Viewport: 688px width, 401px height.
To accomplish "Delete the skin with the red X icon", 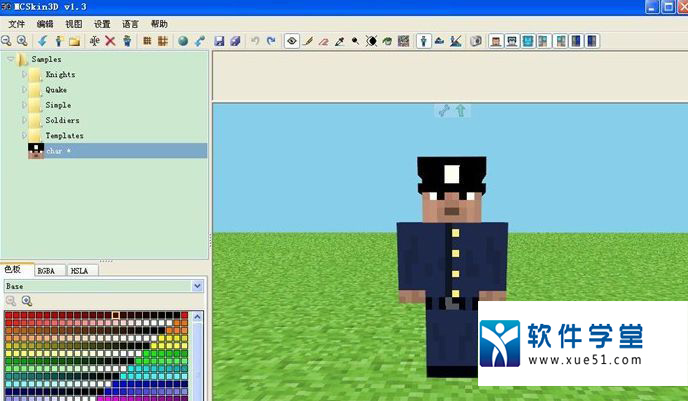I will coord(110,41).
